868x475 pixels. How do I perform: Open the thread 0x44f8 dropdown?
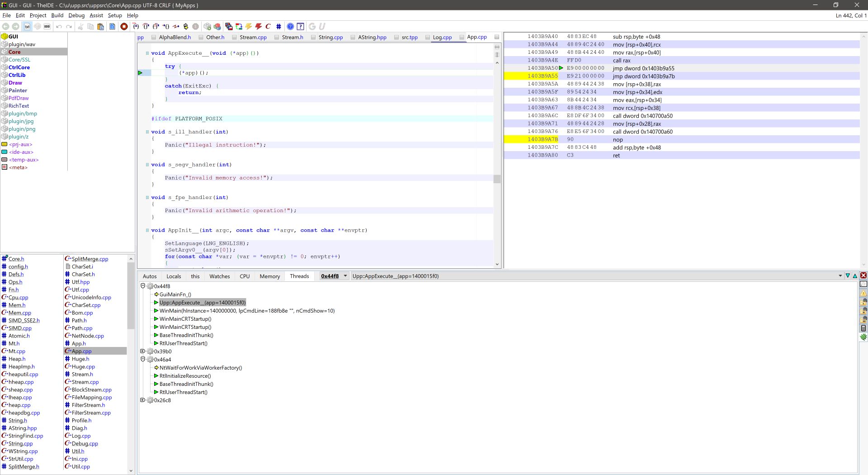coord(345,276)
